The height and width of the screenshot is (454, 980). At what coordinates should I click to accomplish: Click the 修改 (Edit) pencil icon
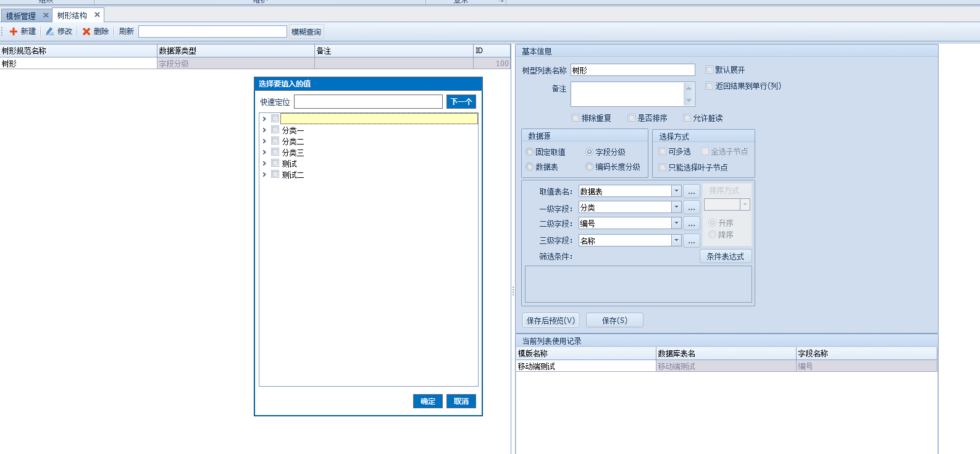50,32
